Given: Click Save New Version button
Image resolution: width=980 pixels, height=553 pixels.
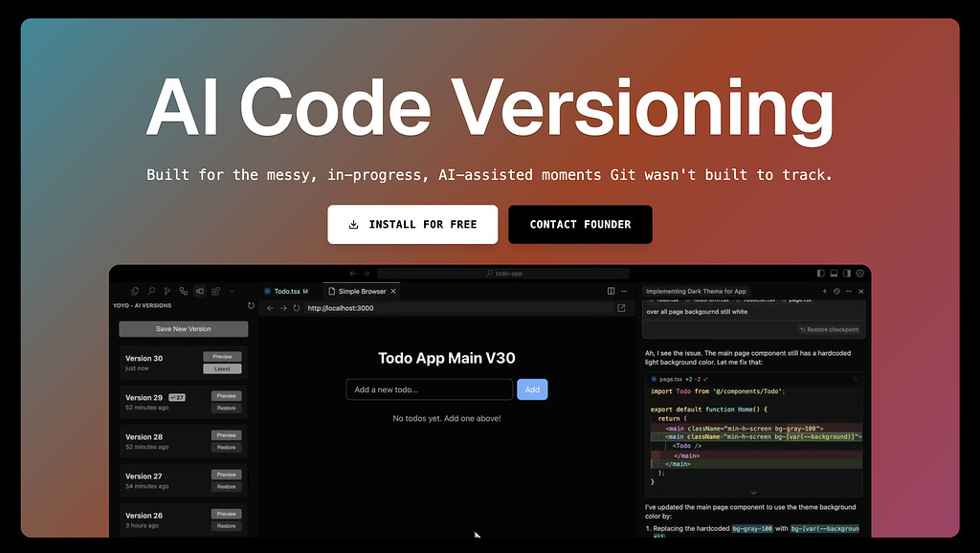Looking at the screenshot, I should coord(183,329).
